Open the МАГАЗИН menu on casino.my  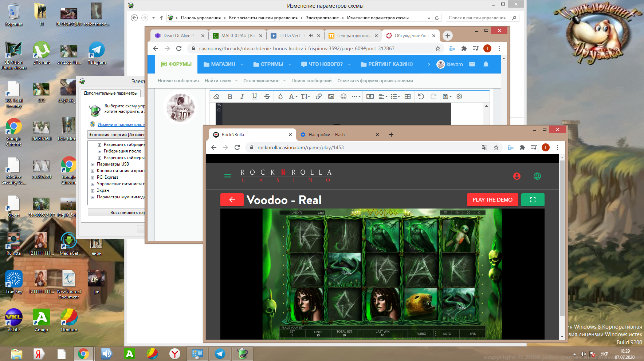pos(220,64)
